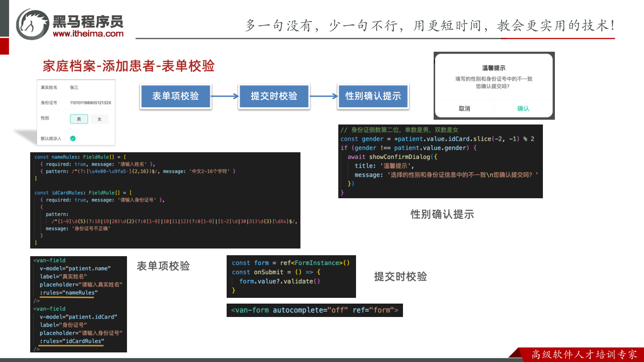Click the title: '温馨提示' code line
The image size is (644, 362).
coord(385,166)
